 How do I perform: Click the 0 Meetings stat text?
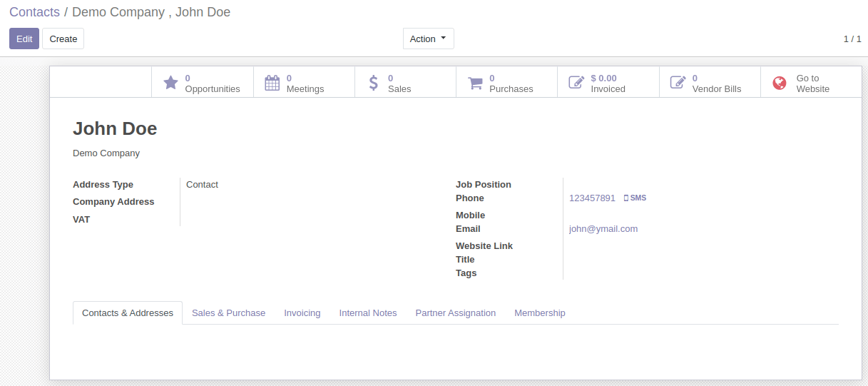305,83
